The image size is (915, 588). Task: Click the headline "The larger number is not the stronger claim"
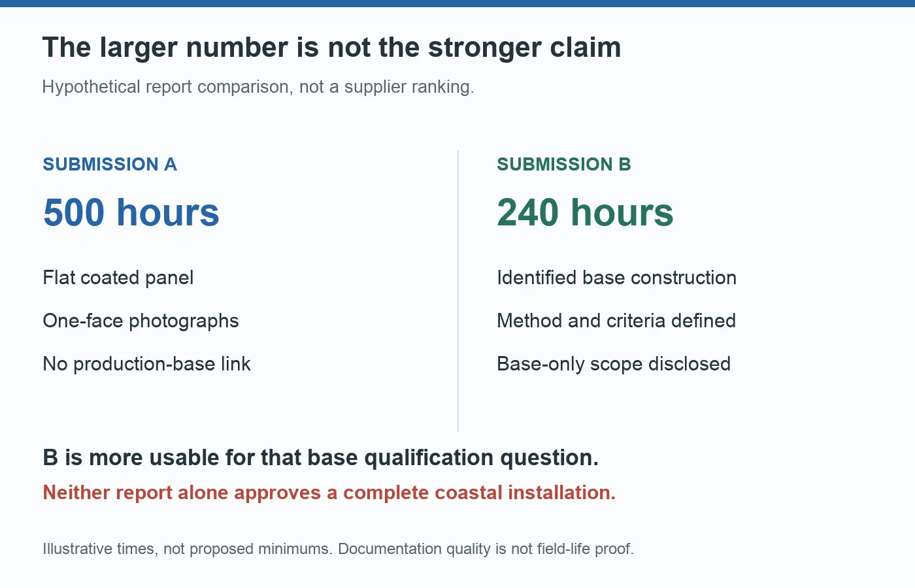pyautogui.click(x=331, y=48)
